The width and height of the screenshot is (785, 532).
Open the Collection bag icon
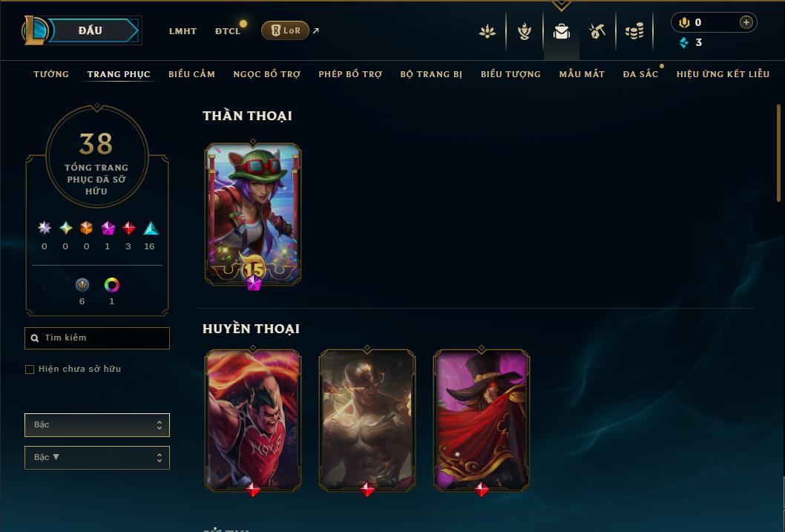[561, 31]
